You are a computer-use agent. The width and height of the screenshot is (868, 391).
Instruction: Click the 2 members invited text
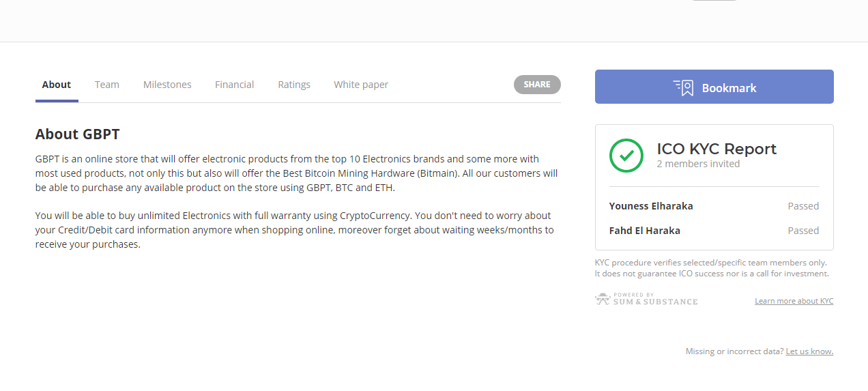point(698,164)
